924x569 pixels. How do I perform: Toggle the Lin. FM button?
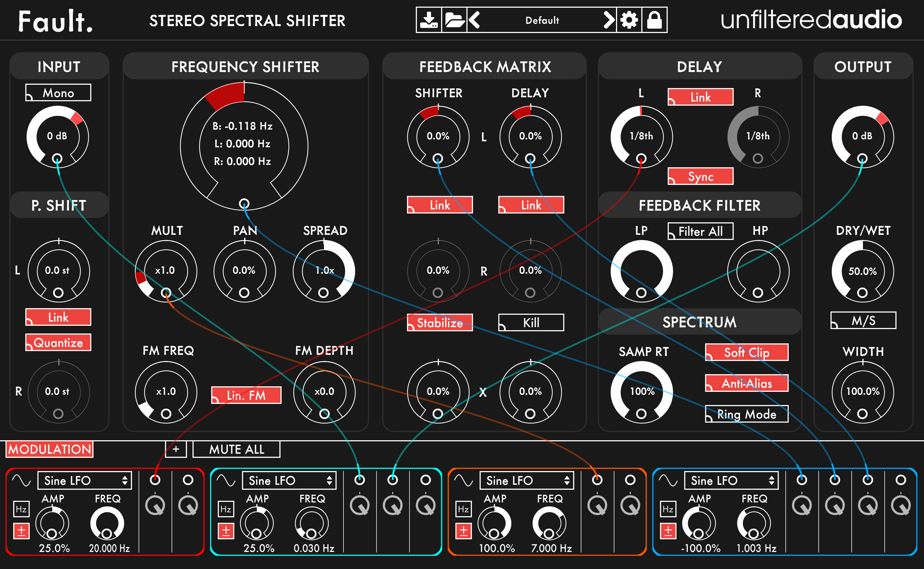(246, 395)
